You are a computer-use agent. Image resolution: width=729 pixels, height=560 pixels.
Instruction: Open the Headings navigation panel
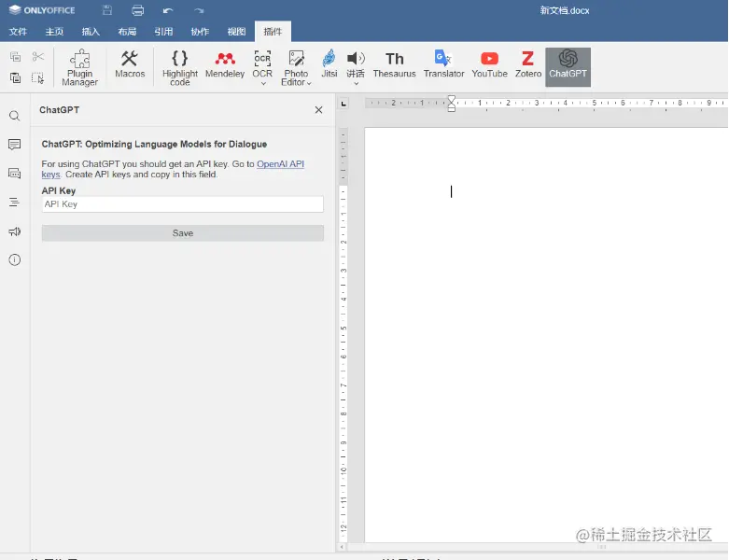pos(15,203)
